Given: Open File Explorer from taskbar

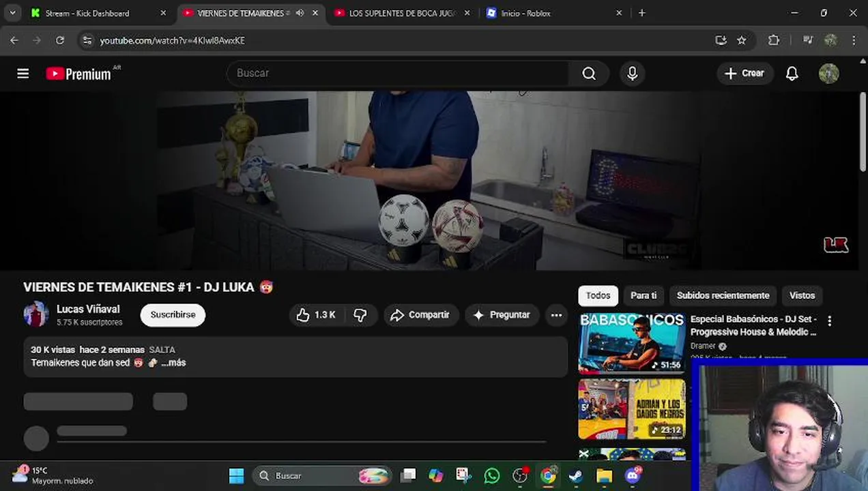Looking at the screenshot, I should pos(605,476).
